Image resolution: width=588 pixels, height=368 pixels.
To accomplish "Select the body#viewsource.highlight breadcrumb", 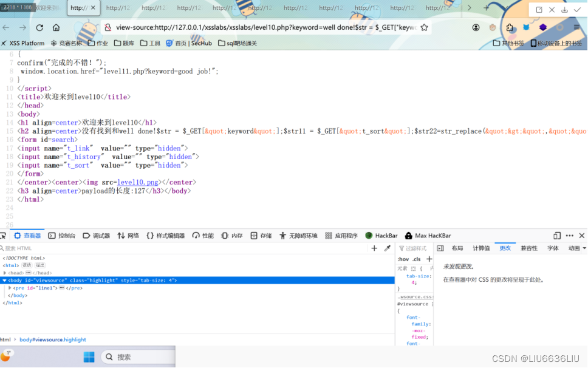I will 52,339.
